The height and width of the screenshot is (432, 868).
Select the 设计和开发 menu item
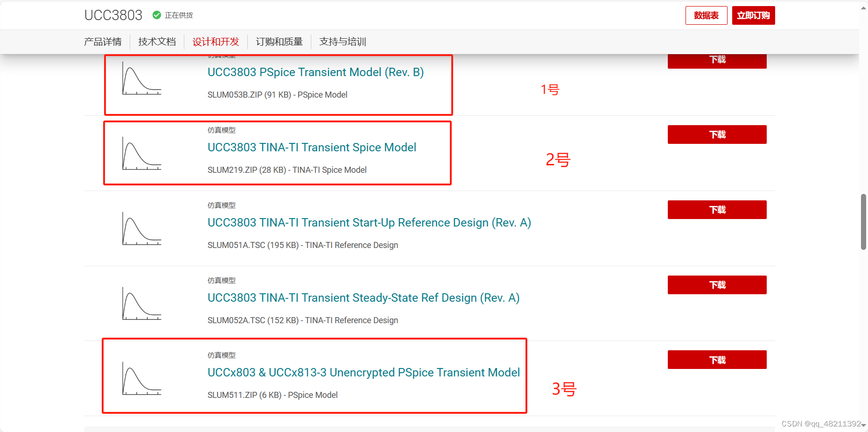pos(216,42)
